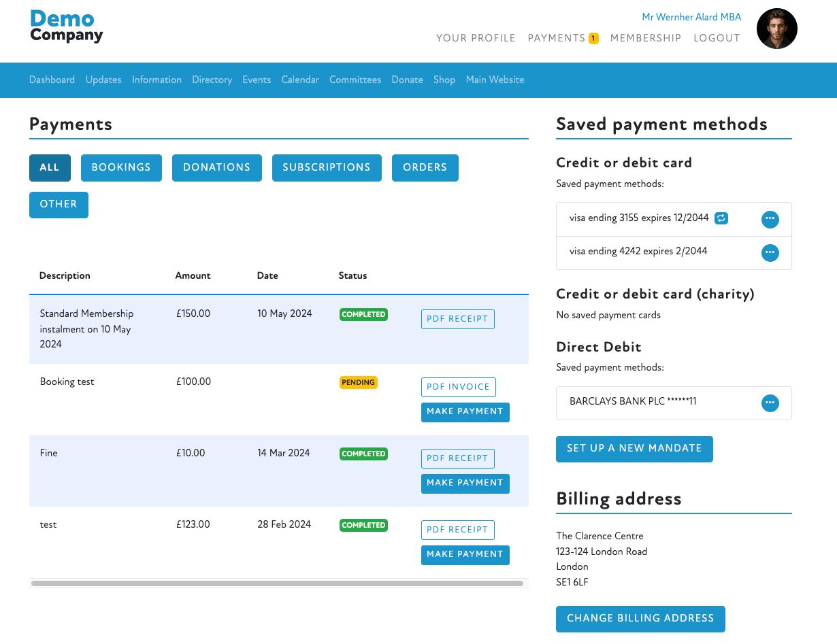Make payment for pending Booking test
This screenshot has width=837, height=644.
click(465, 412)
